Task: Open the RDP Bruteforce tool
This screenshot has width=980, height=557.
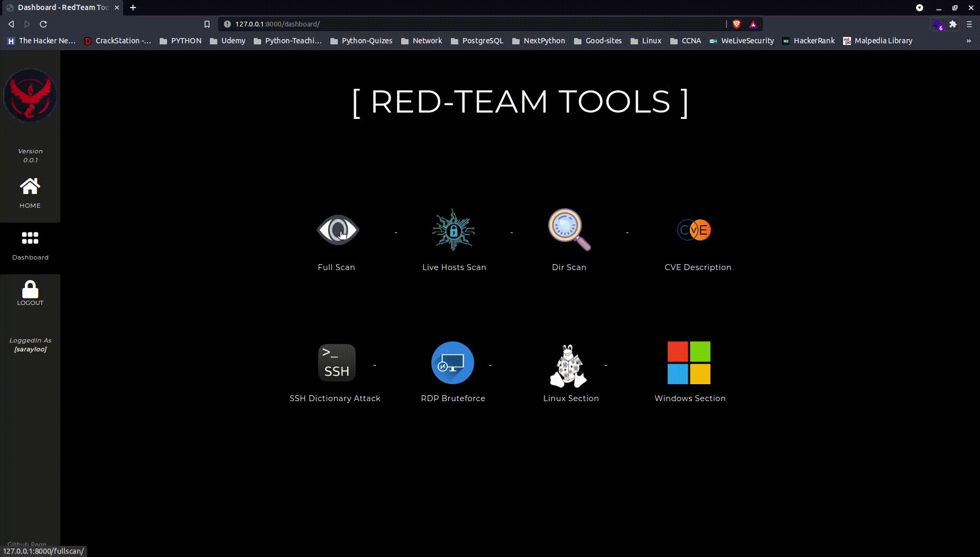Action: [x=452, y=363]
